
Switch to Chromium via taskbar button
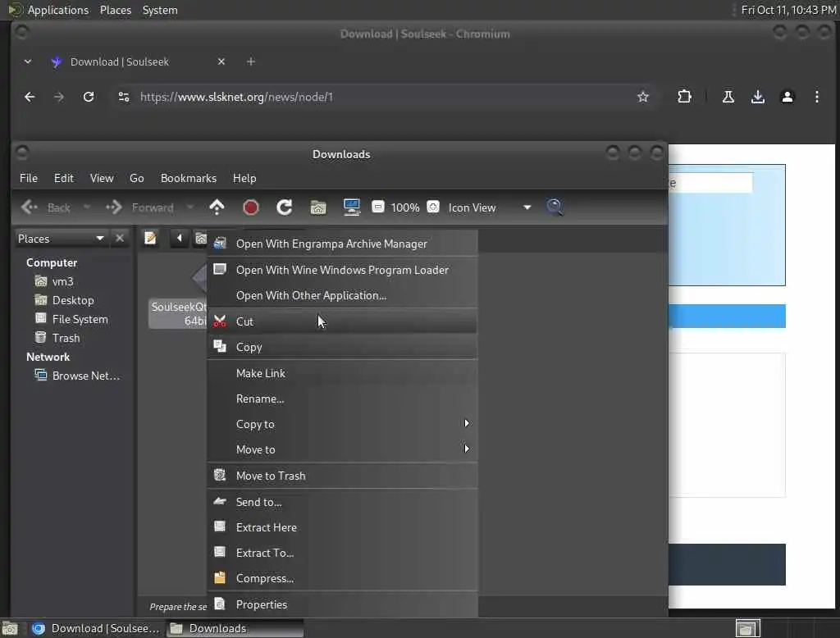pos(97,628)
